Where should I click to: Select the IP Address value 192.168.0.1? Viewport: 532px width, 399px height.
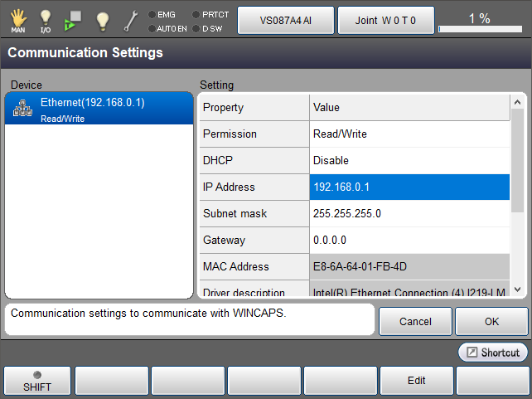click(409, 187)
